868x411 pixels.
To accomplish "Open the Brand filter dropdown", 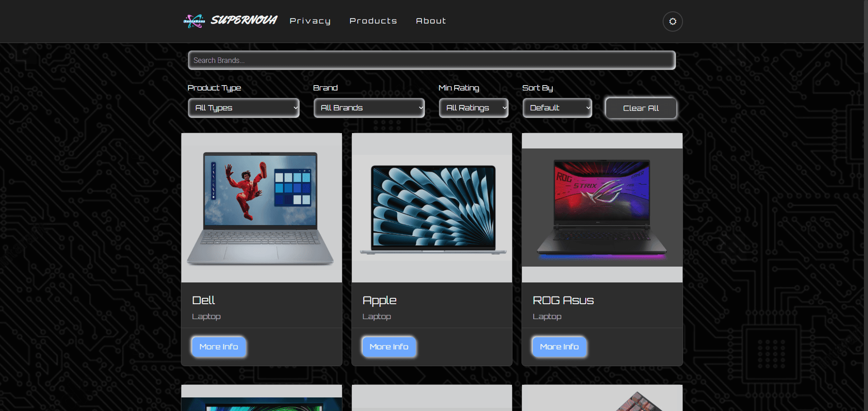I will tap(369, 108).
